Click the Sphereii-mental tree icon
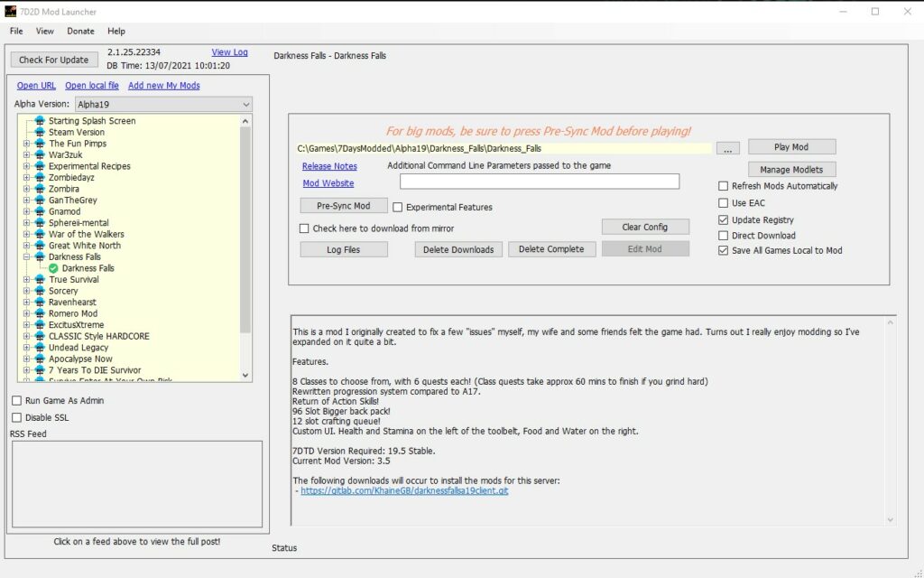Image resolution: width=924 pixels, height=578 pixels. [40, 223]
